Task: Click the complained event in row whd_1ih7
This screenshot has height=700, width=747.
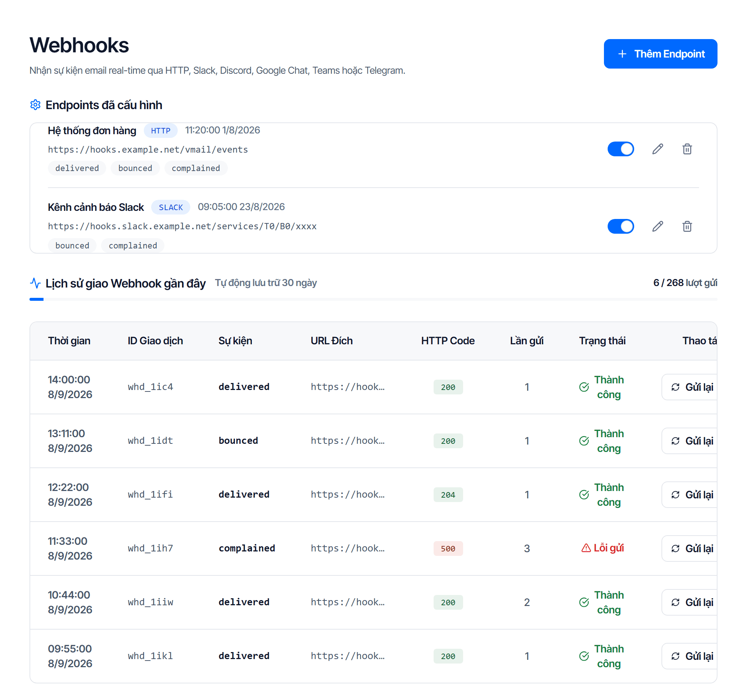Action: click(x=247, y=548)
